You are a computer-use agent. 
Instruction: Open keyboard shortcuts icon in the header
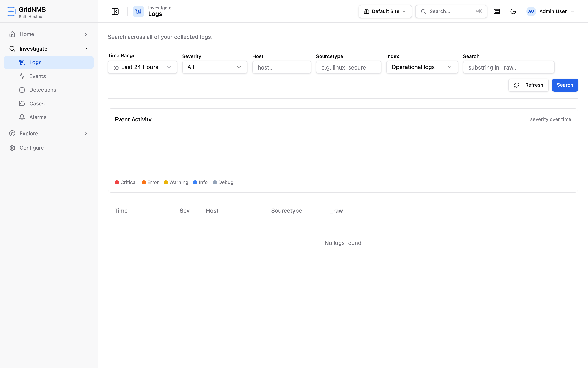point(497,11)
